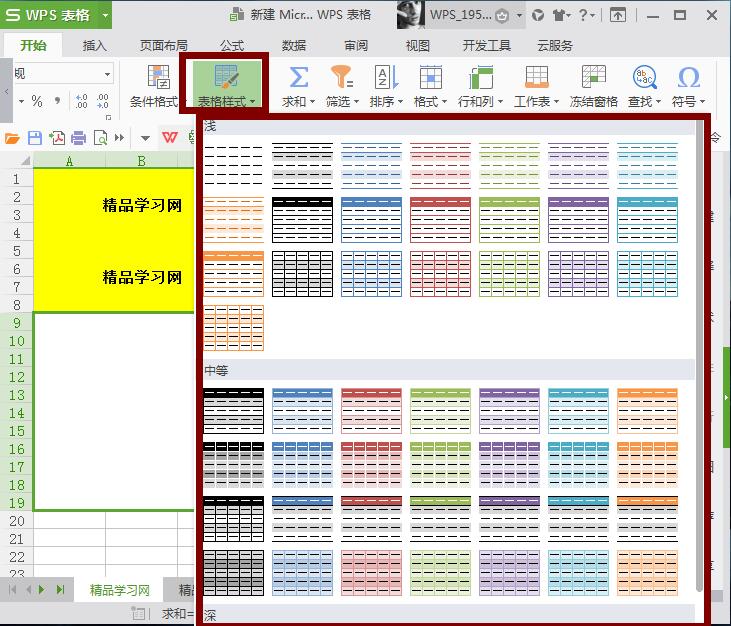
Task: Go to the last sheet using navigation arrow
Action: point(60,590)
